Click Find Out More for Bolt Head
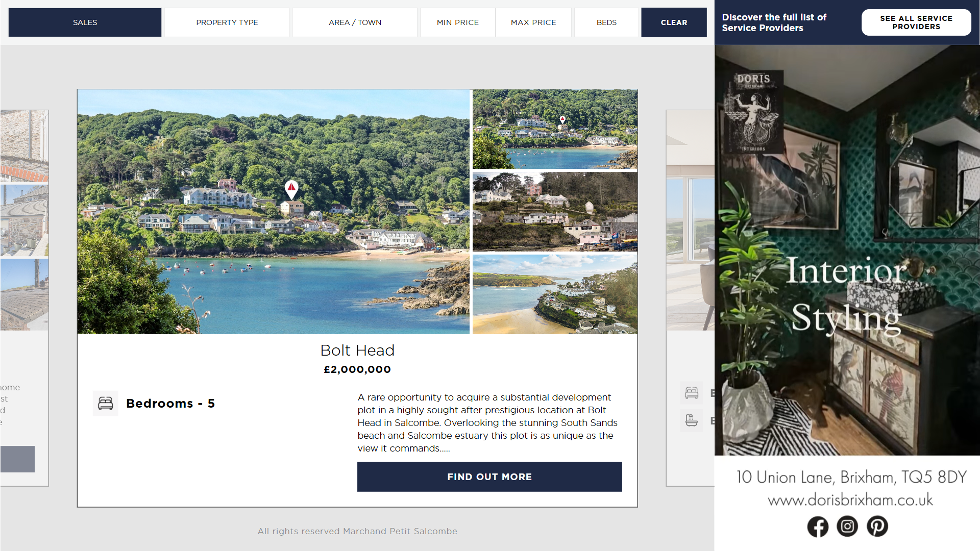This screenshot has height=551, width=980. [x=489, y=477]
